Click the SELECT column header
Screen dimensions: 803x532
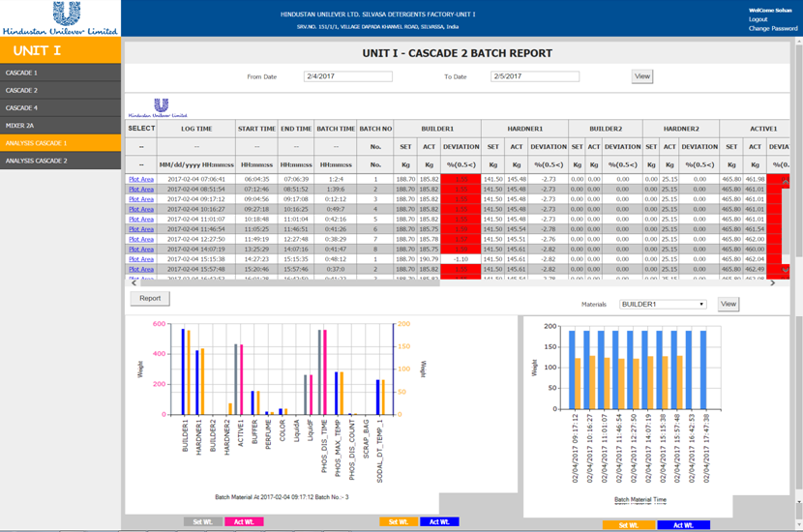(141, 129)
